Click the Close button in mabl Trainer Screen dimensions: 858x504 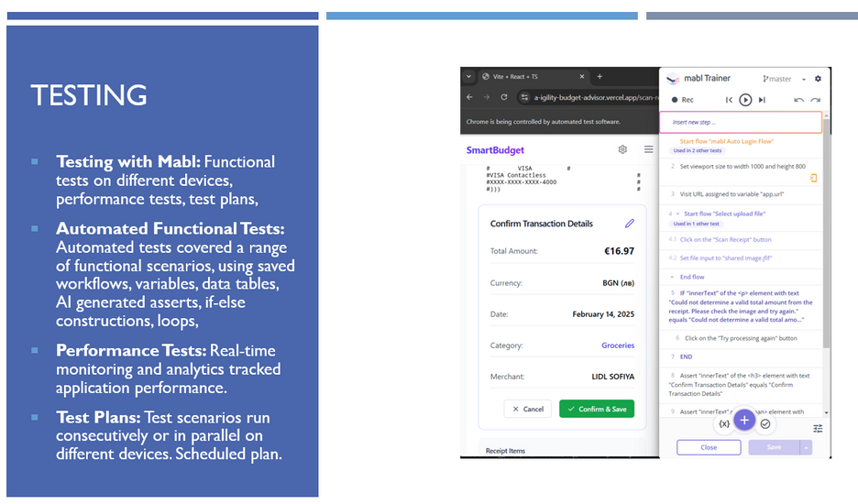point(709,447)
